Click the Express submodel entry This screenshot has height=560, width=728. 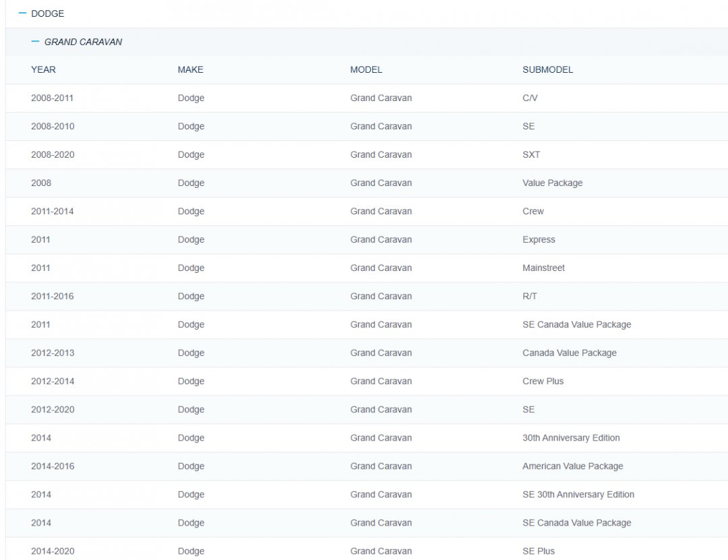[539, 239]
